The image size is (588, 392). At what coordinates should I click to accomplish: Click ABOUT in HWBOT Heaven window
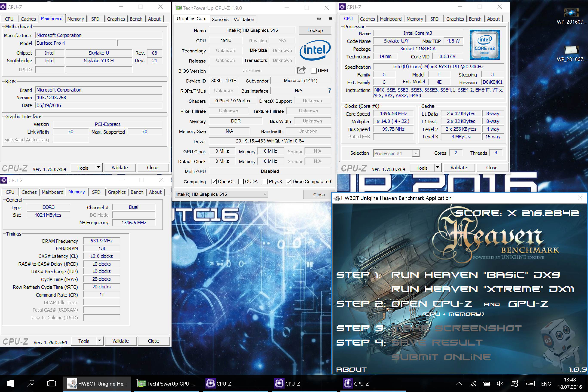pos(351,369)
